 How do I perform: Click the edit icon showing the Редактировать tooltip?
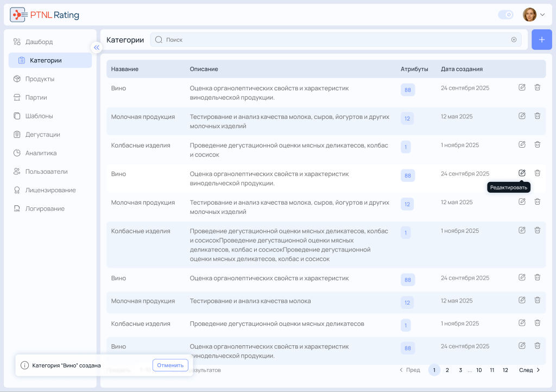pyautogui.click(x=522, y=173)
